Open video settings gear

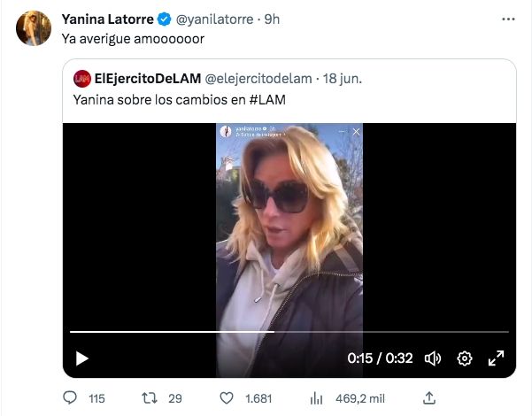pos(464,358)
